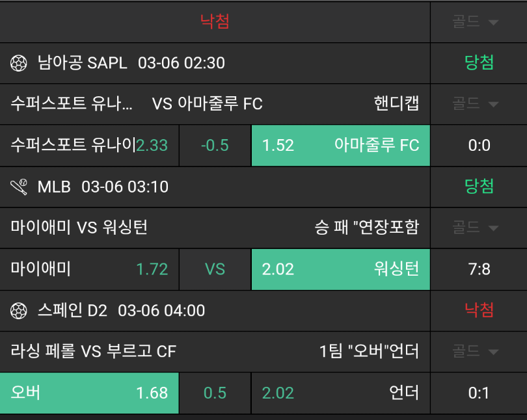This screenshot has width=527, height=420.
Task: Select the 아마줄루 FC 1.52 bet option
Action: [340, 145]
